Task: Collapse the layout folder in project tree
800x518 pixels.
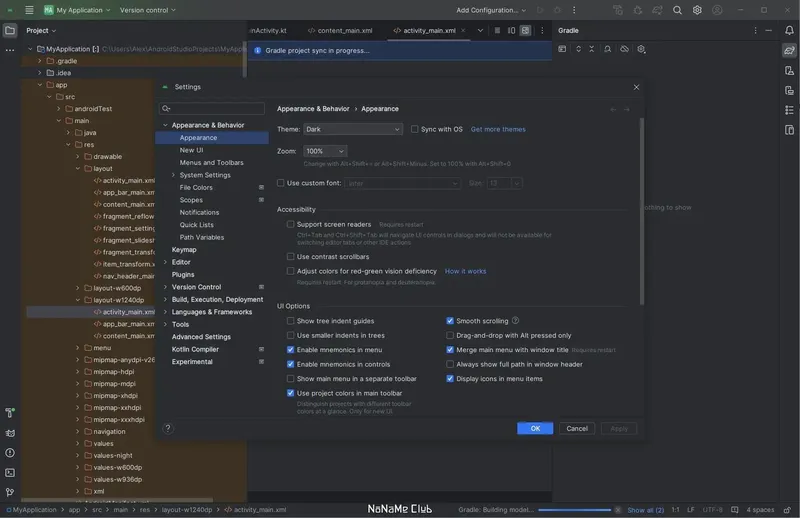Action: [78, 168]
